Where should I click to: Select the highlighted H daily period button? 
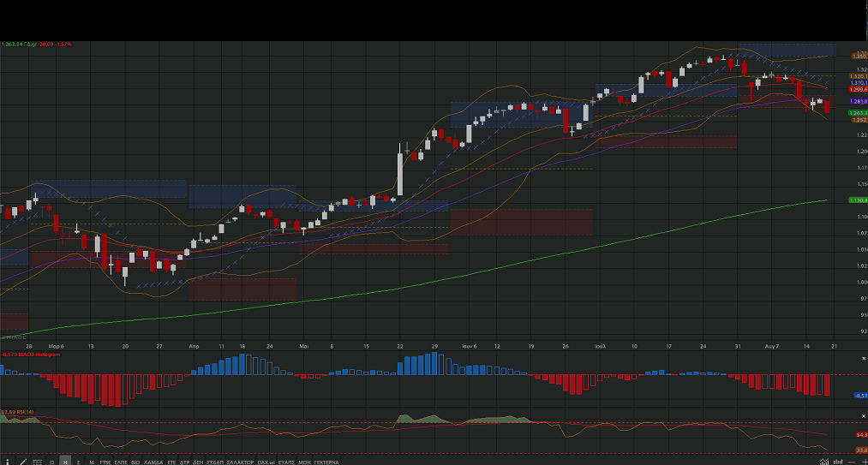tap(65, 462)
